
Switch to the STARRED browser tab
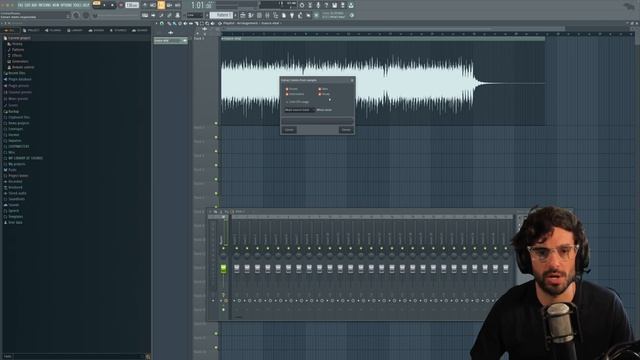pyautogui.click(x=118, y=30)
